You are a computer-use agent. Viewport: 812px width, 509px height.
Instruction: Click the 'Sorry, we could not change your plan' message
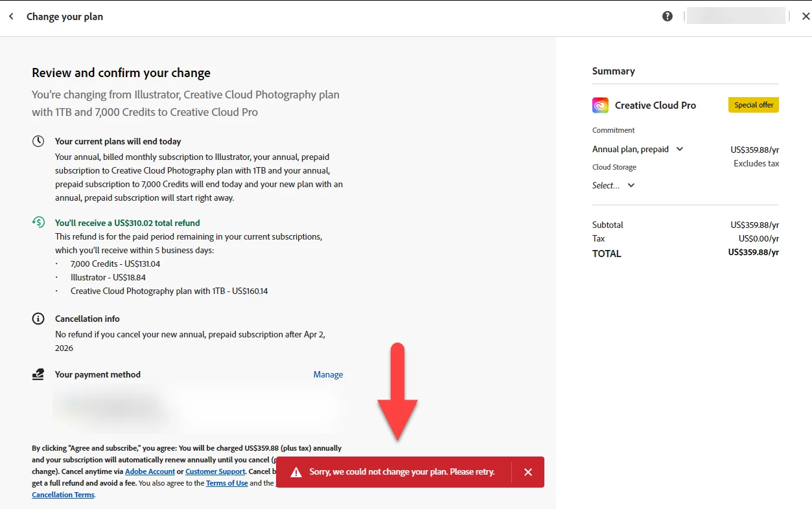(x=402, y=472)
